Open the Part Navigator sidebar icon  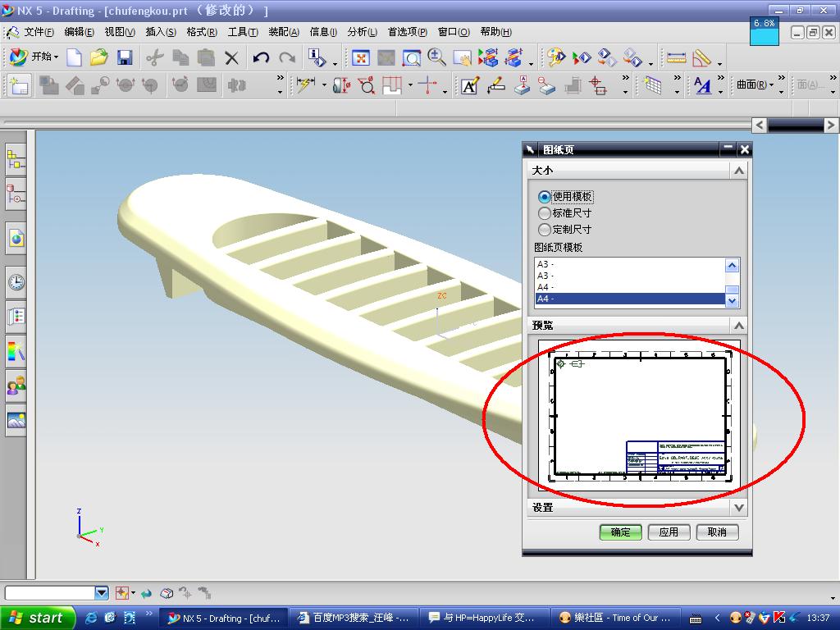pos(16,194)
